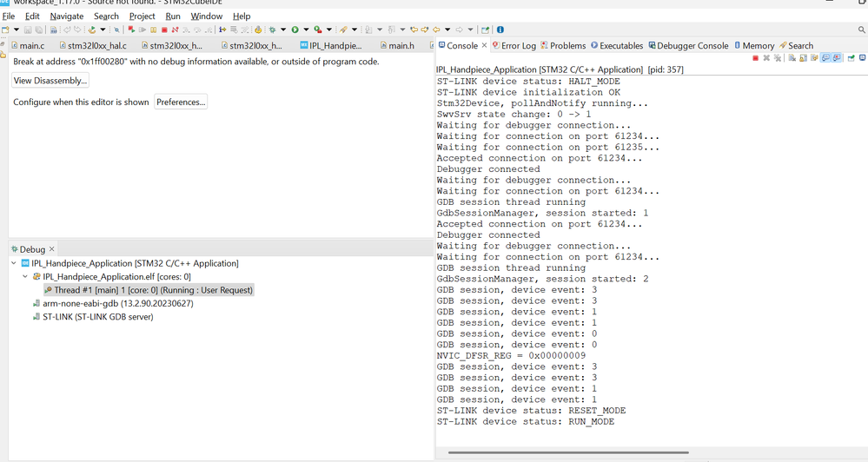Select arm-none-eabi-gdb process entry

pos(113,303)
